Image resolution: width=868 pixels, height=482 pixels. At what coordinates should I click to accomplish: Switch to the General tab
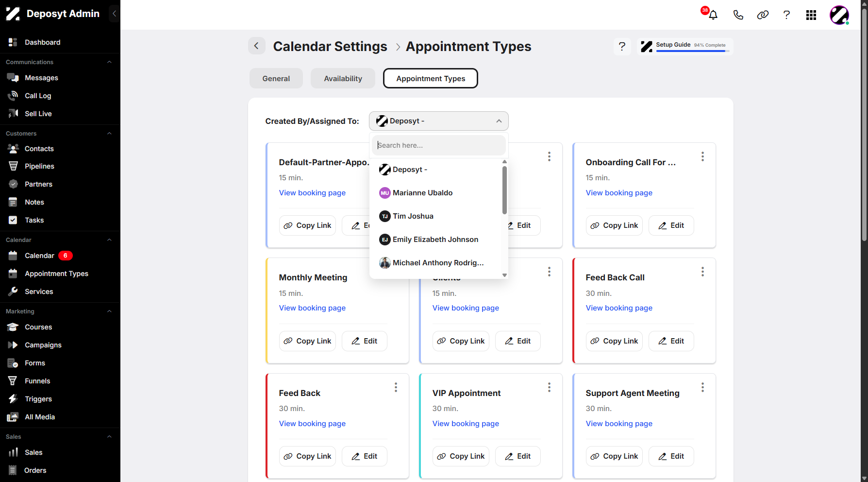(x=276, y=78)
